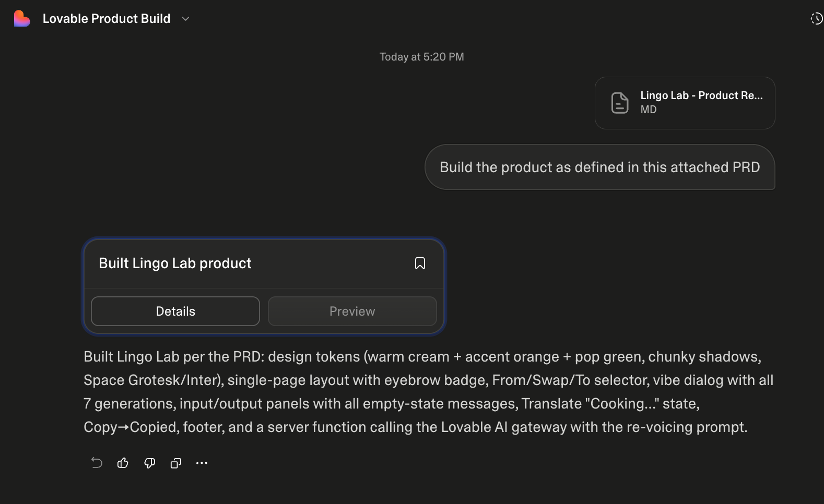
Task: Revert with the undo arrow icon
Action: pyautogui.click(x=97, y=463)
